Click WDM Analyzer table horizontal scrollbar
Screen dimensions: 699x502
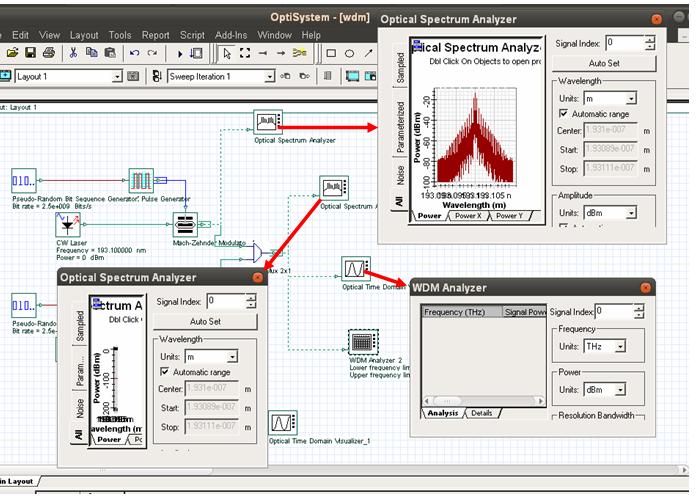click(x=484, y=401)
